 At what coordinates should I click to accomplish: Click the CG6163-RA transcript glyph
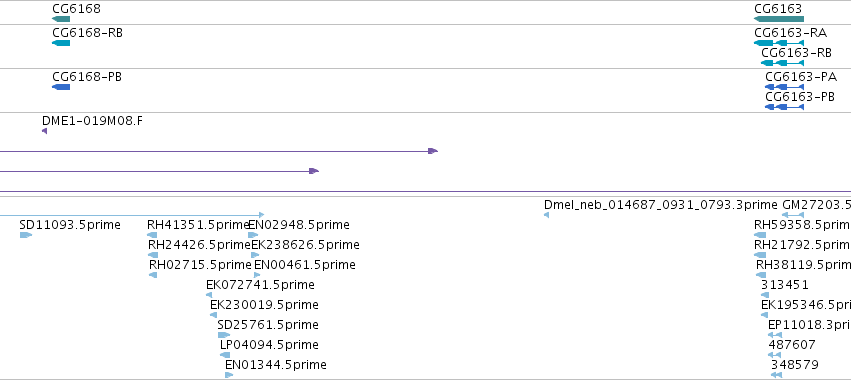779,43
